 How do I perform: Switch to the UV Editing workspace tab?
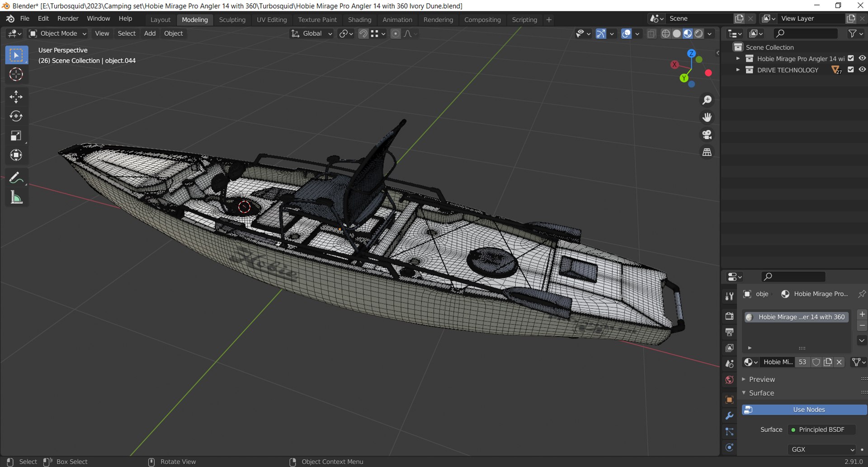coord(272,20)
